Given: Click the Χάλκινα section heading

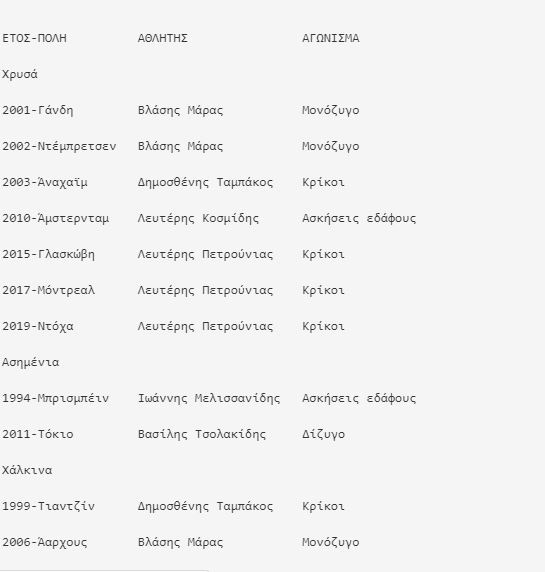Looking at the screenshot, I should pos(27,470).
